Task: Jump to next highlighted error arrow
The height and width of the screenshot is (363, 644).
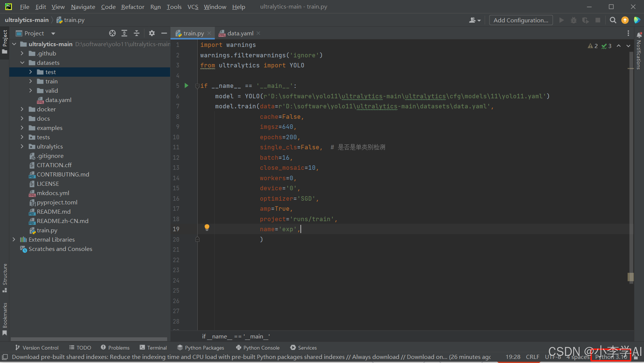Action: (628, 46)
